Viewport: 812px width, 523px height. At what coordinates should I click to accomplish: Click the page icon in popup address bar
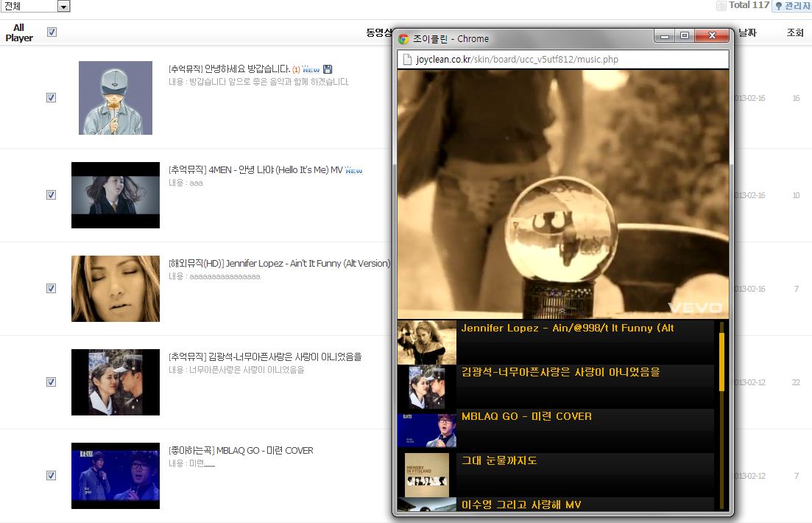tap(403, 59)
